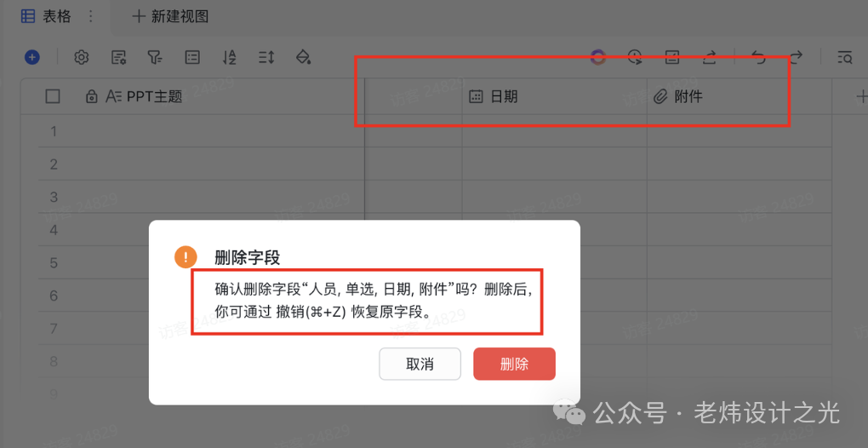This screenshot has width=868, height=448.
Task: Open the A-Z sort icon
Action: pyautogui.click(x=229, y=56)
